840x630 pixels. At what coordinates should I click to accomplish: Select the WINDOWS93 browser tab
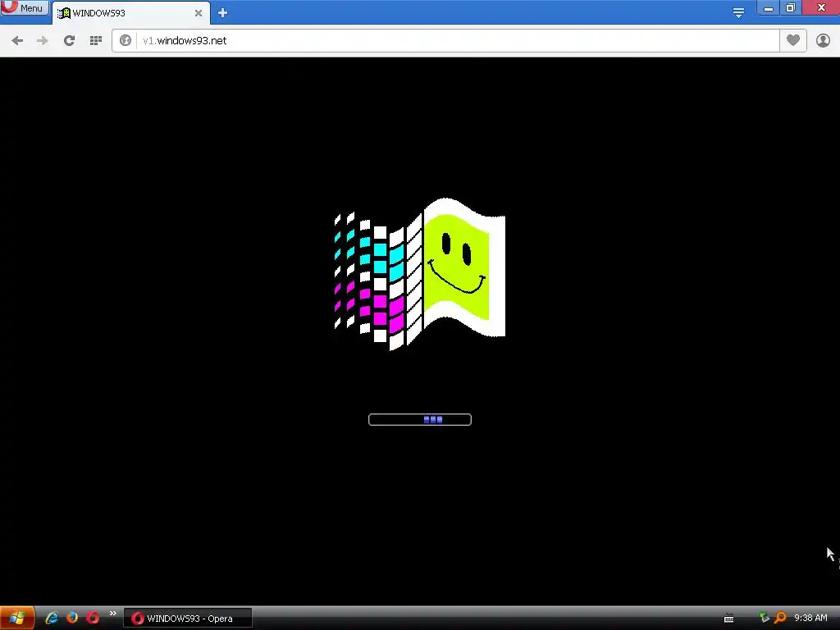click(130, 13)
